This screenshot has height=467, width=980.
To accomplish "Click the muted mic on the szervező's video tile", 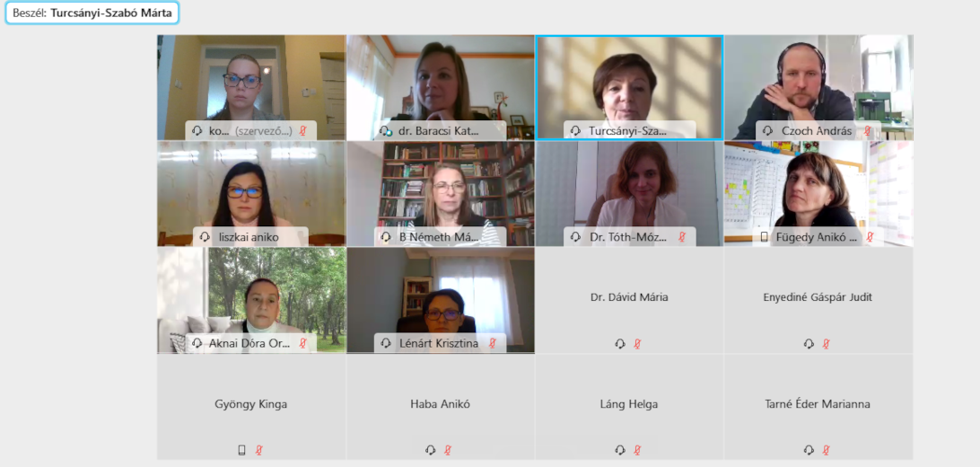I will (x=303, y=131).
